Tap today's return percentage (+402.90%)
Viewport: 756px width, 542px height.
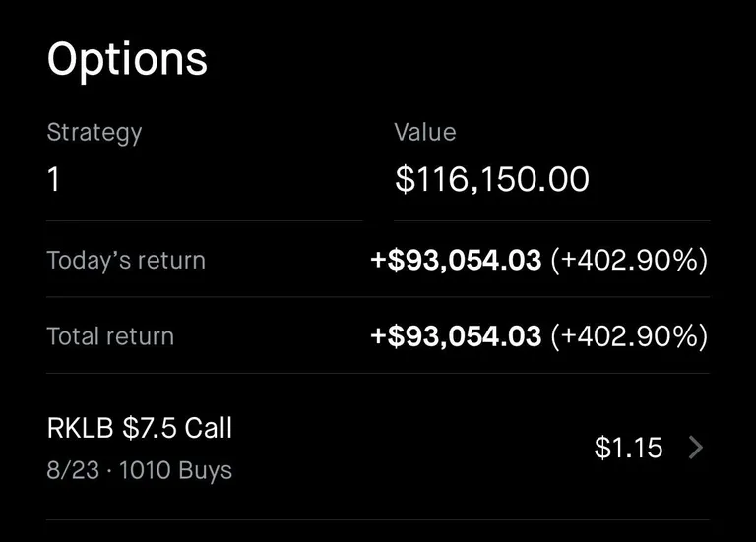pyautogui.click(x=628, y=261)
